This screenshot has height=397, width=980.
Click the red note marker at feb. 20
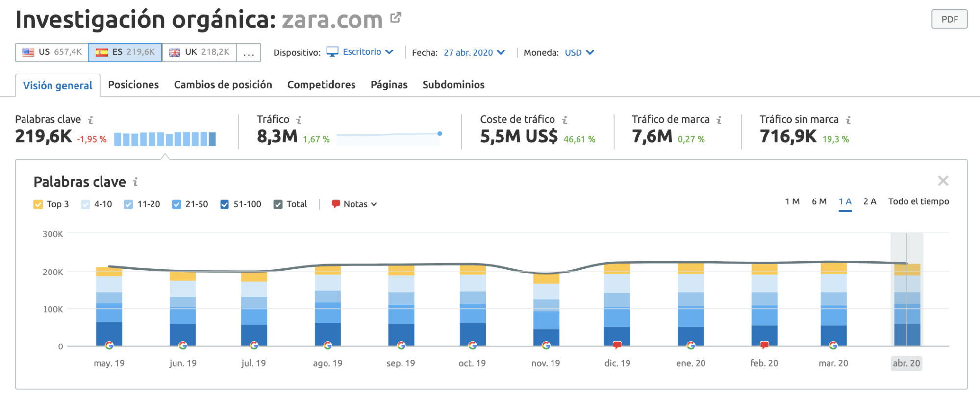click(x=764, y=346)
